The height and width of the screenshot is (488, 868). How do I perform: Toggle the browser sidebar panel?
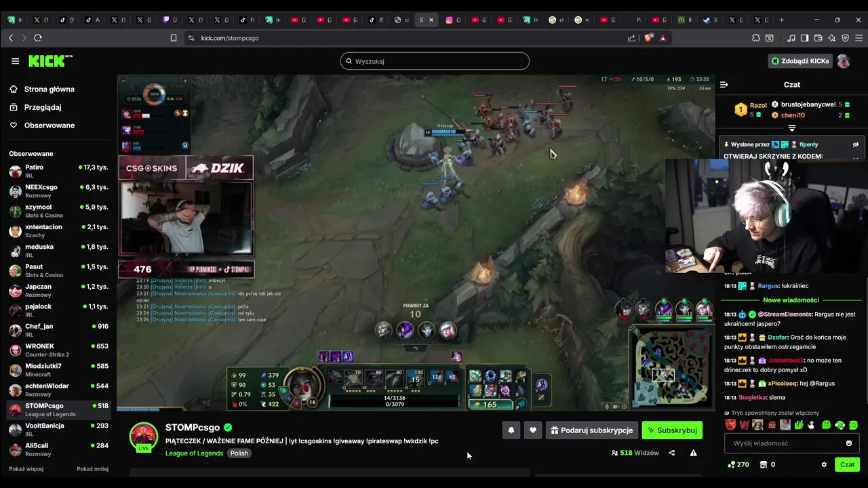pyautogui.click(x=804, y=38)
